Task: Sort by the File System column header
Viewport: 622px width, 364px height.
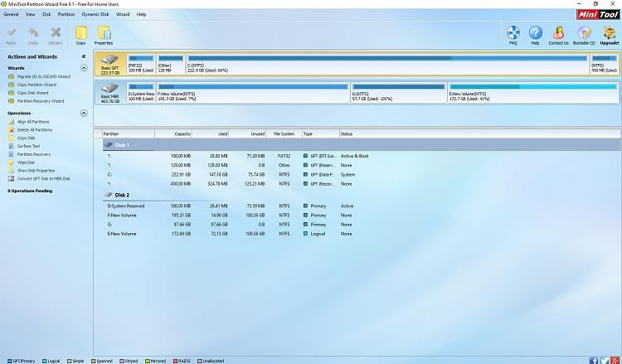Action: coord(284,134)
